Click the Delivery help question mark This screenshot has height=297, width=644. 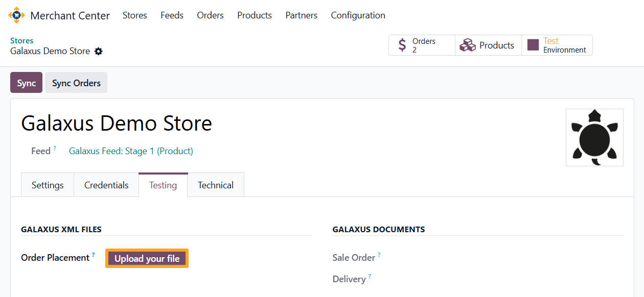coord(370,276)
